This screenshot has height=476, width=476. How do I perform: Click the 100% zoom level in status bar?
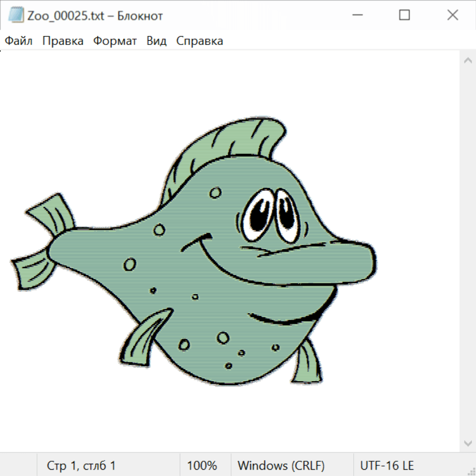(x=202, y=466)
